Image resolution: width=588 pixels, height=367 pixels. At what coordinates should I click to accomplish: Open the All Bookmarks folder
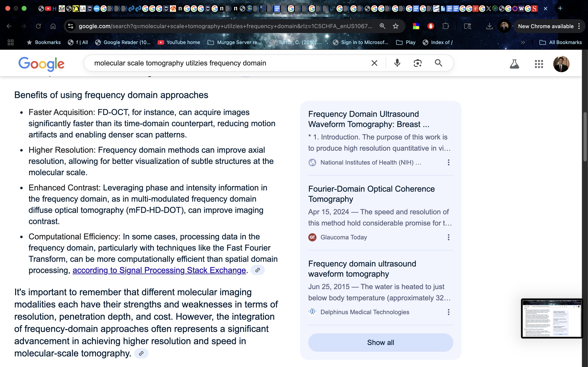click(x=561, y=42)
